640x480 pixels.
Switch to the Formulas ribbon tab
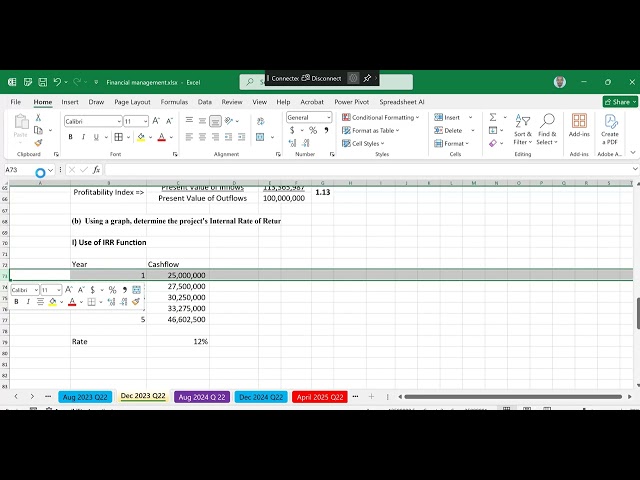174,102
